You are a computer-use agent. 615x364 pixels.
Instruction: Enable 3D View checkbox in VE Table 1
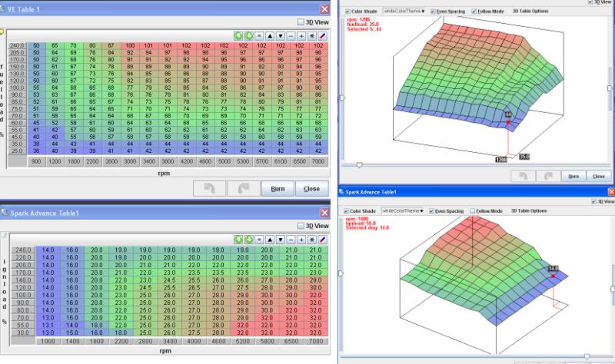point(301,22)
